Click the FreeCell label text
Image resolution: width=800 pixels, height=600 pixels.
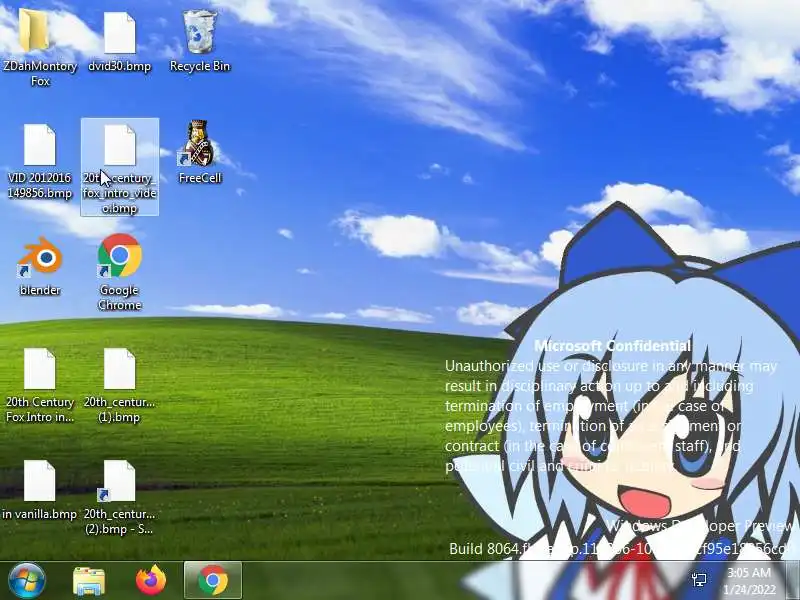[200, 178]
